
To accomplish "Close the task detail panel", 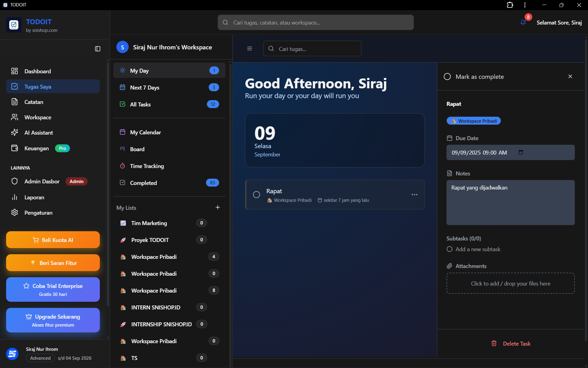I will click(570, 76).
